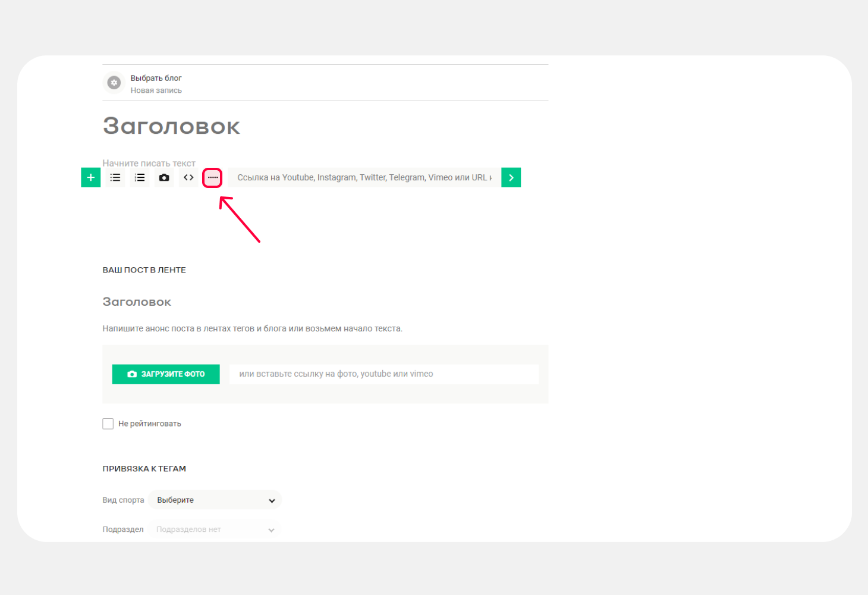Click the Начните писать текст body area
Viewport: 868px width, 595px height.
pos(149,163)
